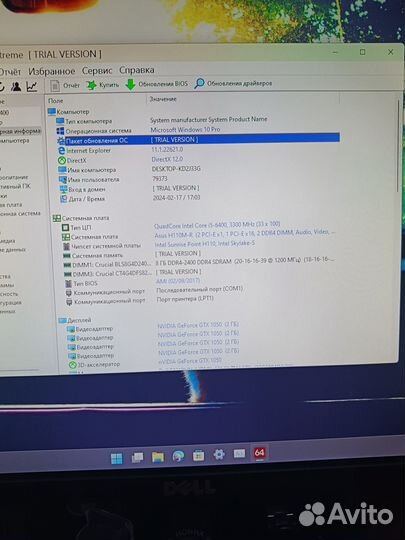
Task: Click the user profile toolbar icon
Action: click(x=15, y=86)
